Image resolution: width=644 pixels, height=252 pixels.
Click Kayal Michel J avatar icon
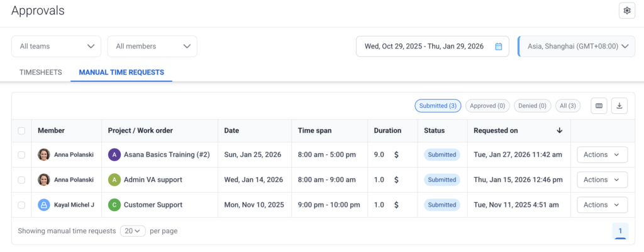point(44,205)
